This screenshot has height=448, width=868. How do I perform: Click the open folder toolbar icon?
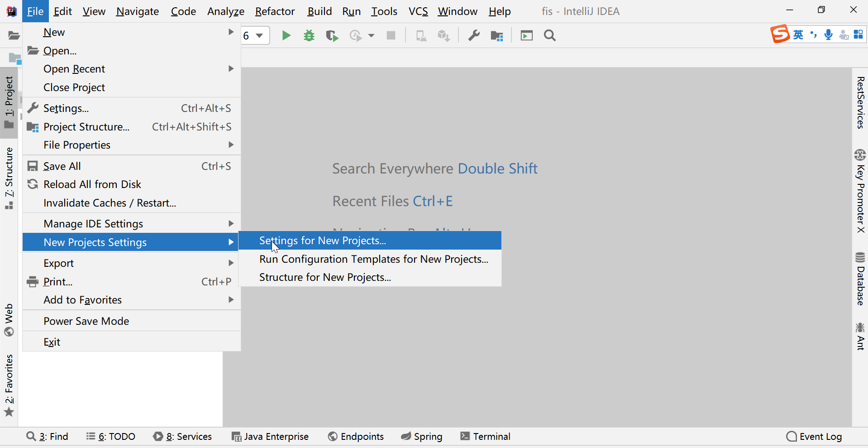point(14,35)
